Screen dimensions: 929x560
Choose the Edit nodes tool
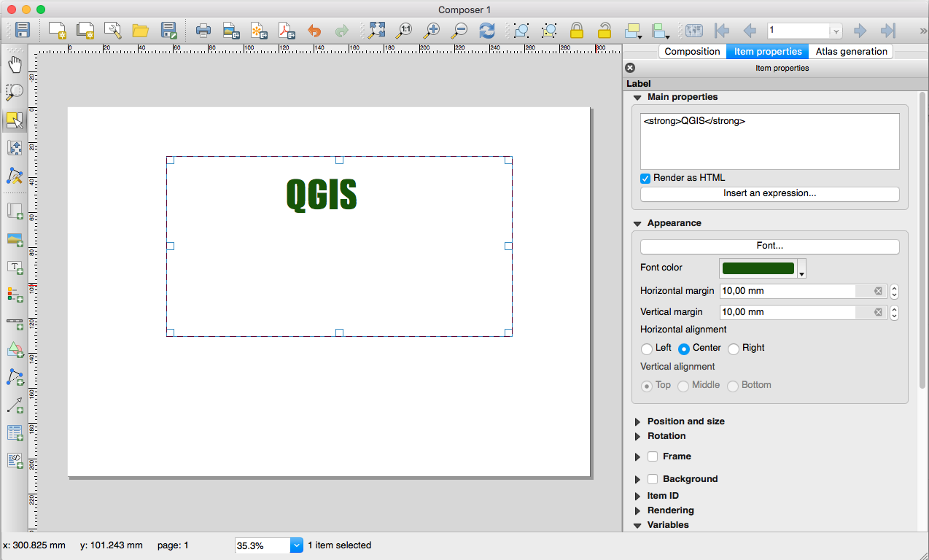coord(15,176)
